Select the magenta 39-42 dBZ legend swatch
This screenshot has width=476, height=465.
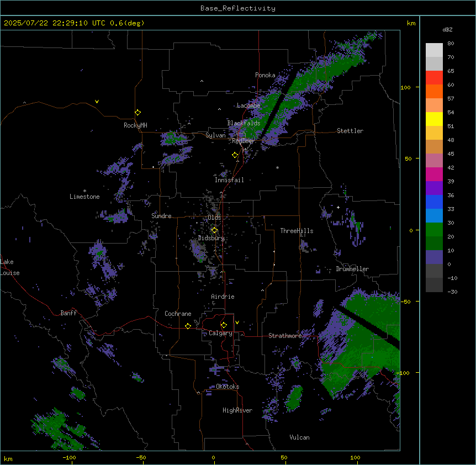(434, 174)
